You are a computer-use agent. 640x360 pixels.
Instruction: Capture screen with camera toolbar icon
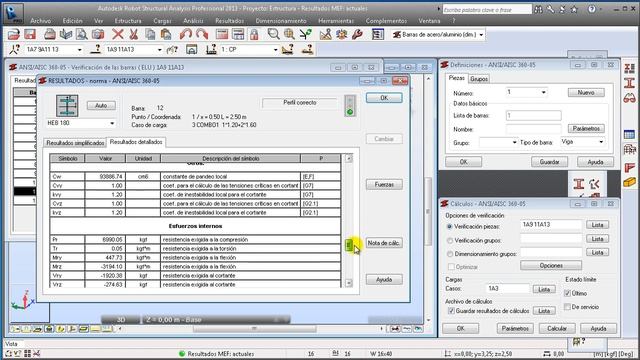tap(98, 35)
